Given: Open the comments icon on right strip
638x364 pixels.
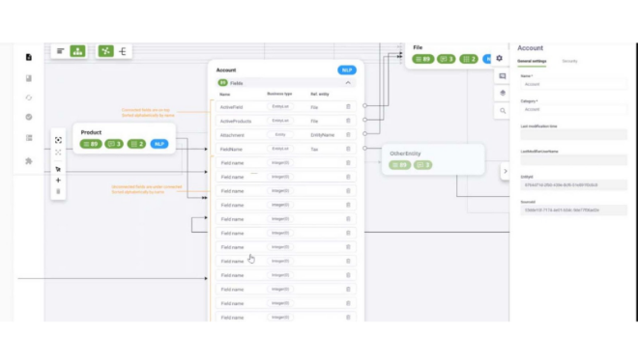Looking at the screenshot, I should pos(503,76).
